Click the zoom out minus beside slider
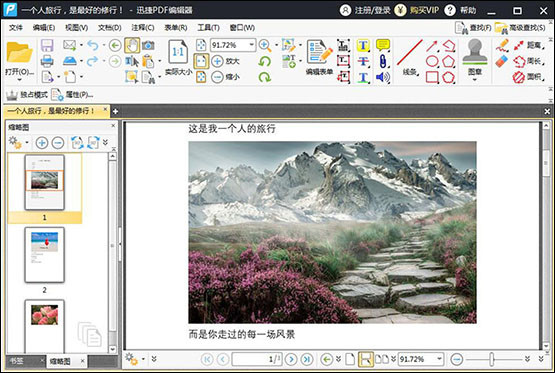Screen dimensions: 555x373 457,359
